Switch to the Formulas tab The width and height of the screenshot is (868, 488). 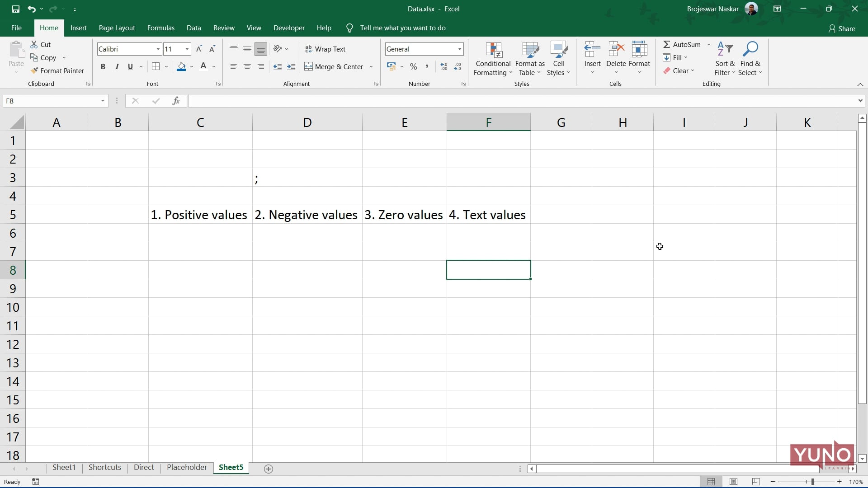point(160,28)
